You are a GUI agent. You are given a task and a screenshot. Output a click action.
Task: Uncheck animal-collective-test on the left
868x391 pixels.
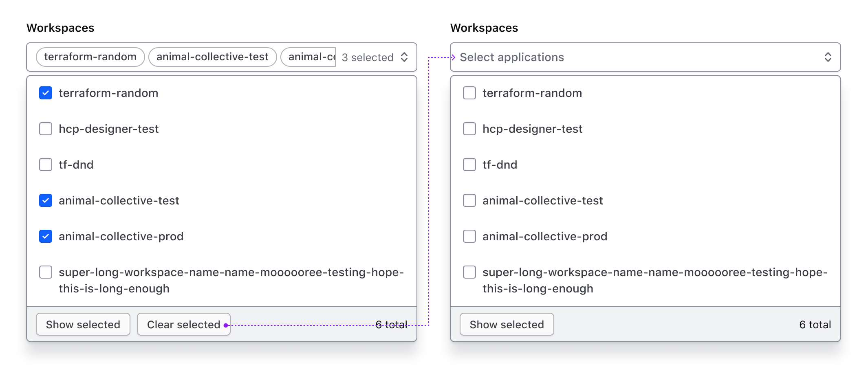coord(45,200)
